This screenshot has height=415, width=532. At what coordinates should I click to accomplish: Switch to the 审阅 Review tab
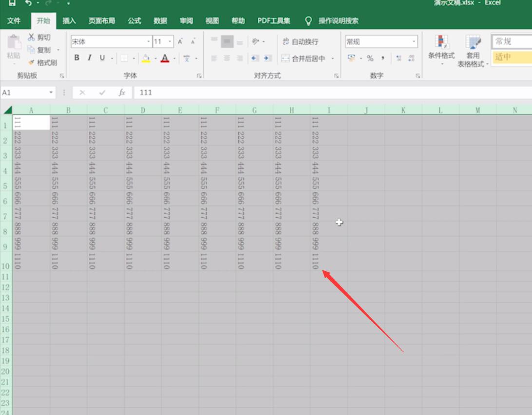point(186,20)
